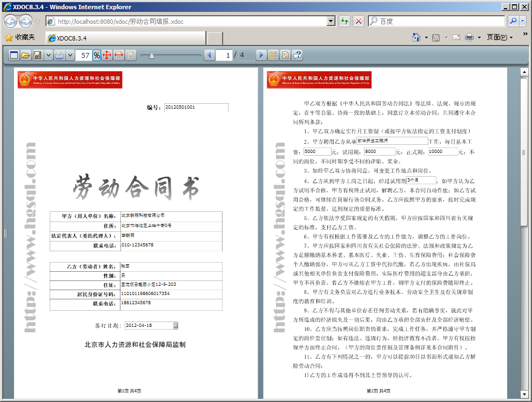Open recent pages dropdown beside Forward button
Viewport: 532px width, 402px height.
38,22
